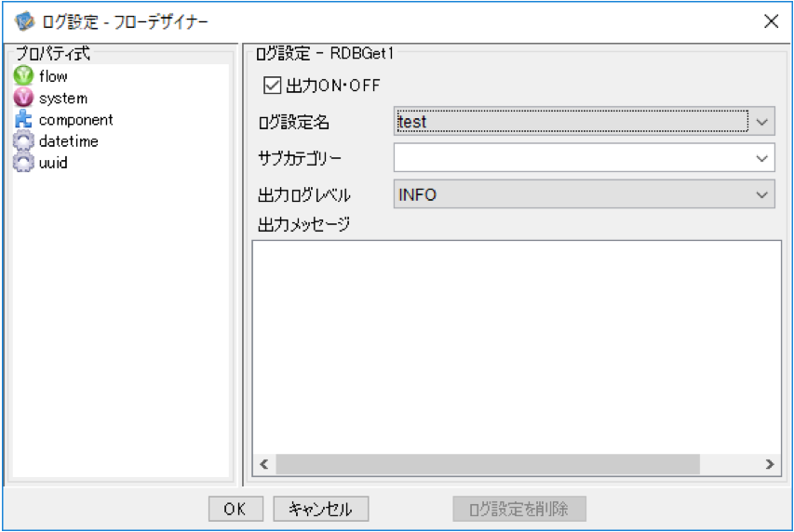Click the キャンセル button
Viewport: 794px width, 532px height.
(x=320, y=509)
